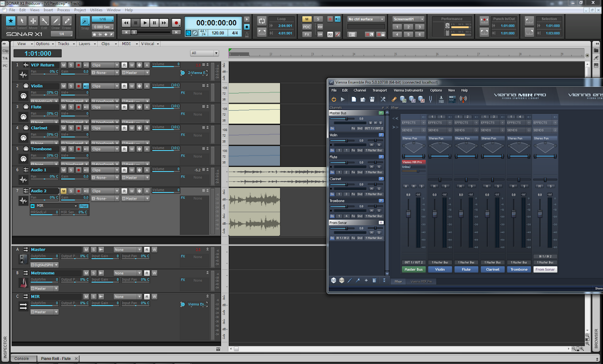The image size is (603, 364).
Task: Click the Flute volume fader in Vienna mixer
Action: pyautogui.click(x=461, y=214)
